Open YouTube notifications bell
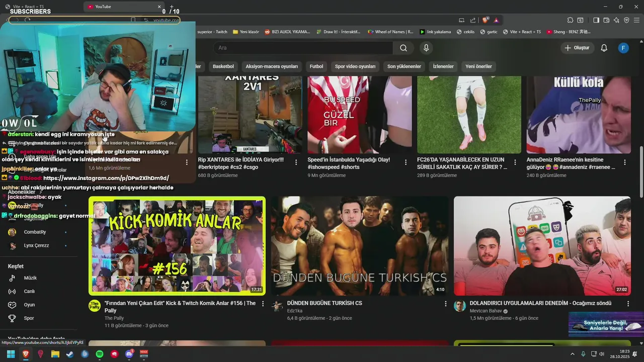 click(x=604, y=48)
